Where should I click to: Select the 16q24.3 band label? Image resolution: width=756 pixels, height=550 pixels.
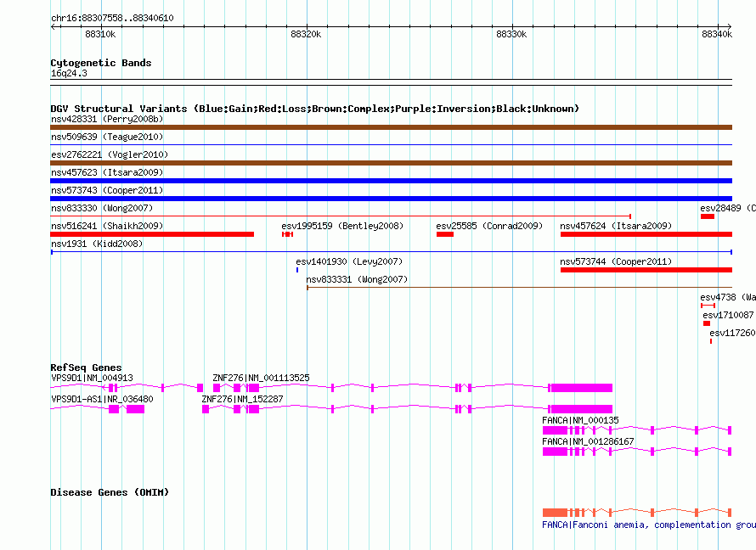click(69, 73)
